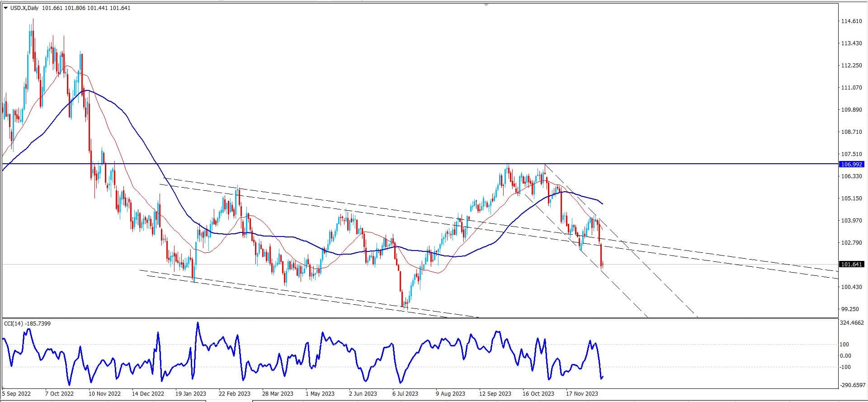Click the 2 Jun 2023 date label

coord(363,394)
